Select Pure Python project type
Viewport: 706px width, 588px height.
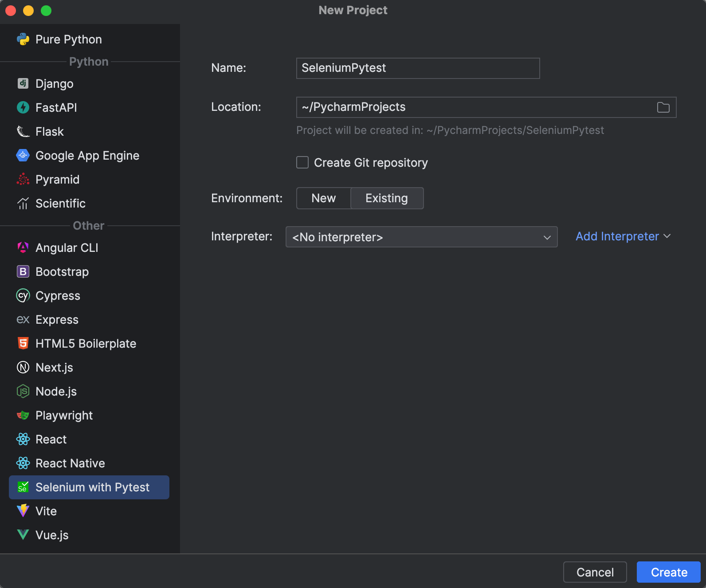(x=69, y=39)
